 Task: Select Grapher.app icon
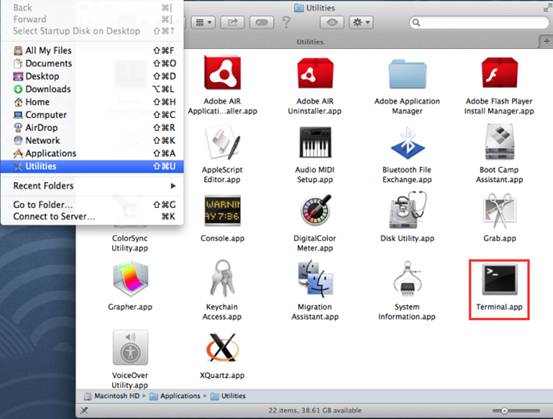click(x=130, y=279)
